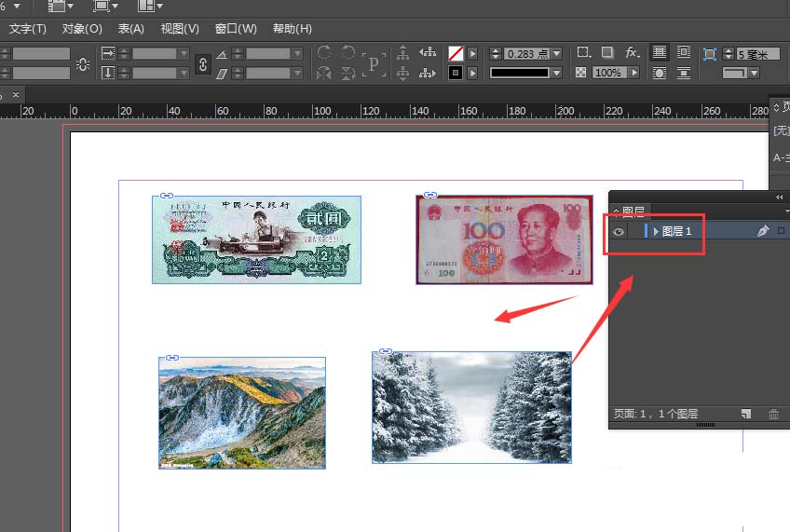Expand the 图层 1 layer contents
790x532 pixels.
tap(656, 231)
